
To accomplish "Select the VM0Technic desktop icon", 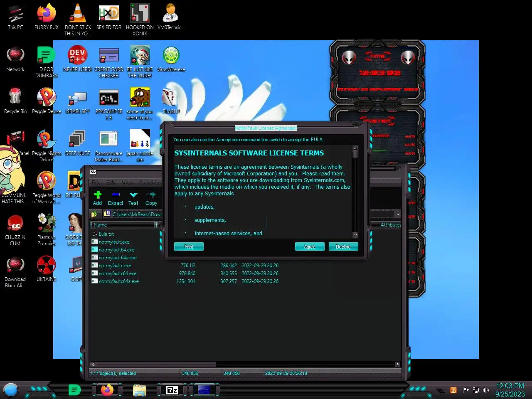I will (x=171, y=17).
